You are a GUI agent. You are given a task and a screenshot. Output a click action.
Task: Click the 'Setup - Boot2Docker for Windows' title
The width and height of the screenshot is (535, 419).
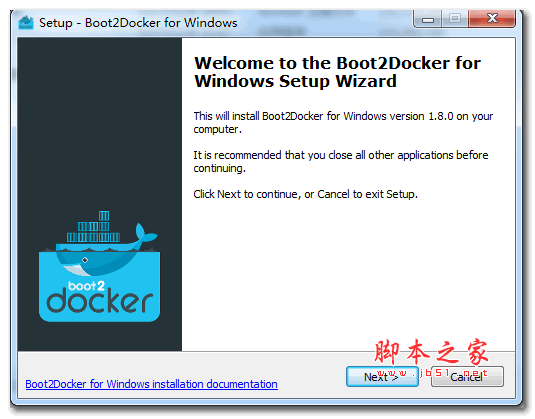(x=138, y=23)
